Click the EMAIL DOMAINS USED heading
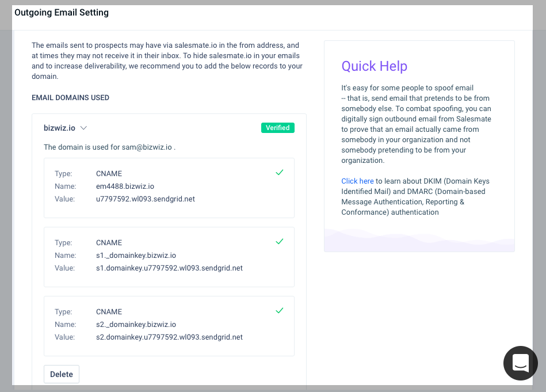546x392 pixels. [70, 97]
